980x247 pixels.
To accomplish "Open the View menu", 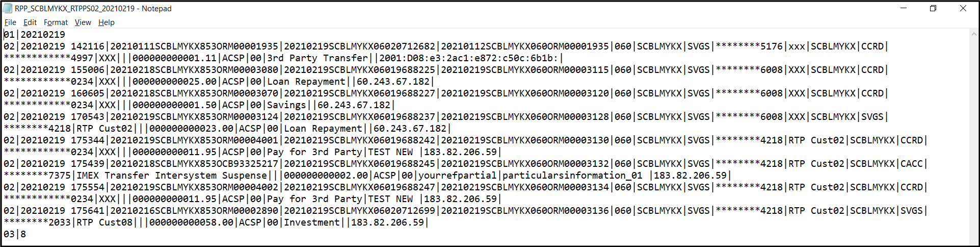I will pos(83,22).
